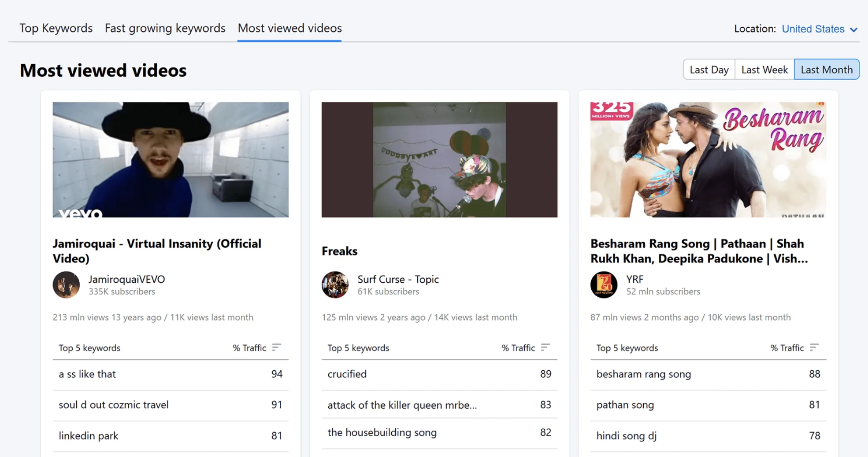Sort traffic in Besharam Rang keywords table
Image resolution: width=868 pixels, height=457 pixels.
click(814, 347)
